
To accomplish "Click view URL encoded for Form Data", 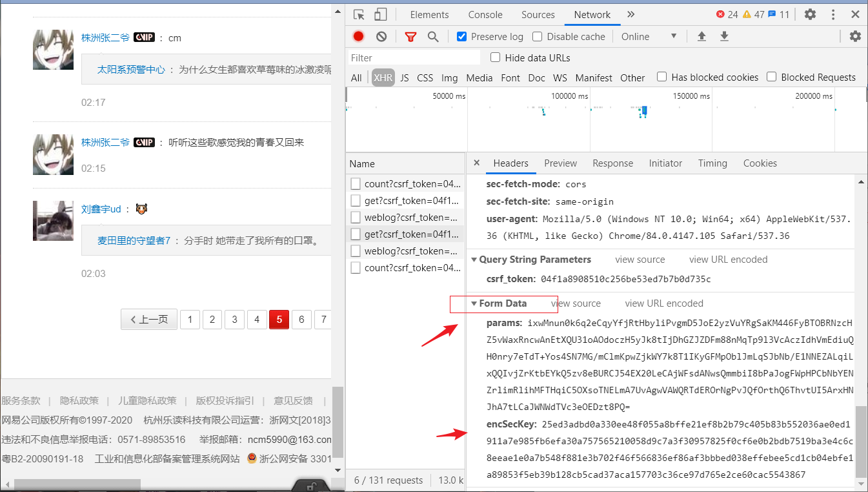I will [x=663, y=303].
